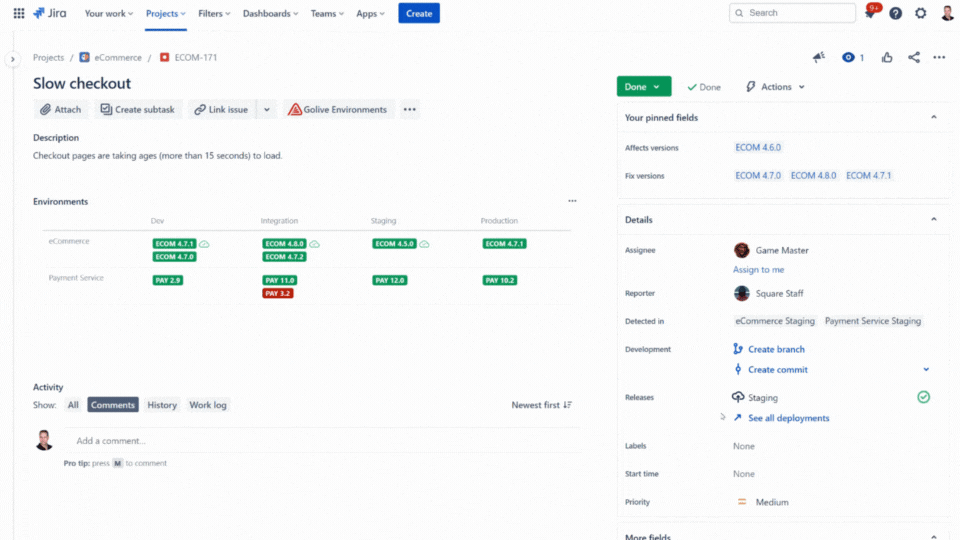Open the app switcher grid icon

(x=19, y=13)
